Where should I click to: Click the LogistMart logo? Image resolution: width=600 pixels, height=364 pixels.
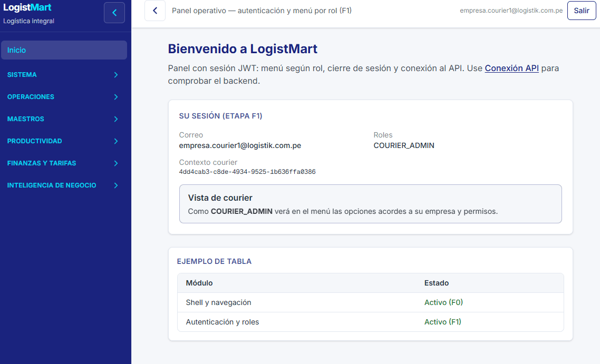26,7
